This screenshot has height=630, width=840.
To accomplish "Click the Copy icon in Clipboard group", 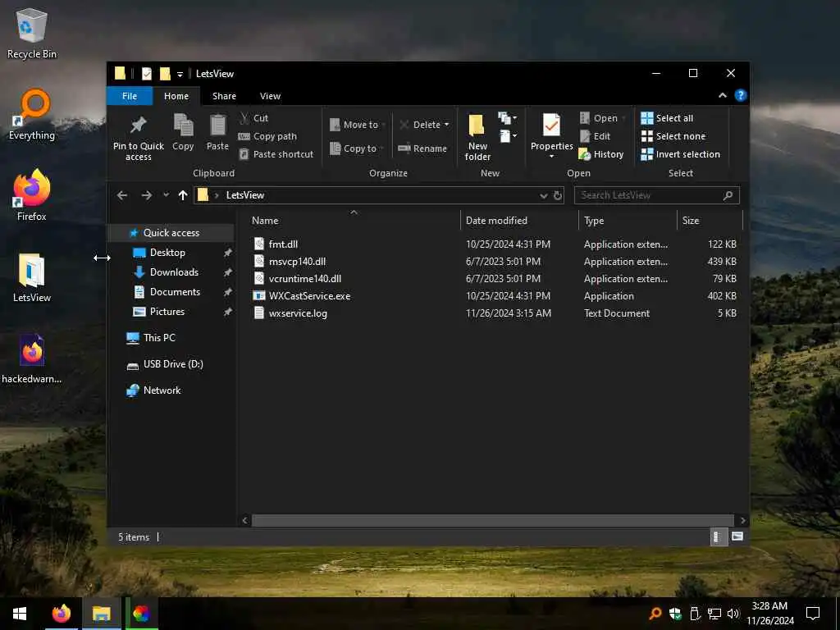I will [x=183, y=132].
